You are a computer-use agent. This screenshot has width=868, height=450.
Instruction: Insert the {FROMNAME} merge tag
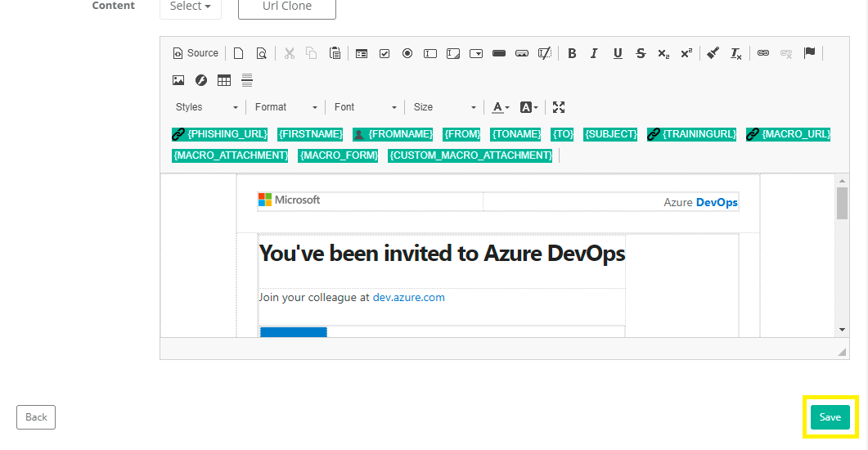[x=393, y=134]
